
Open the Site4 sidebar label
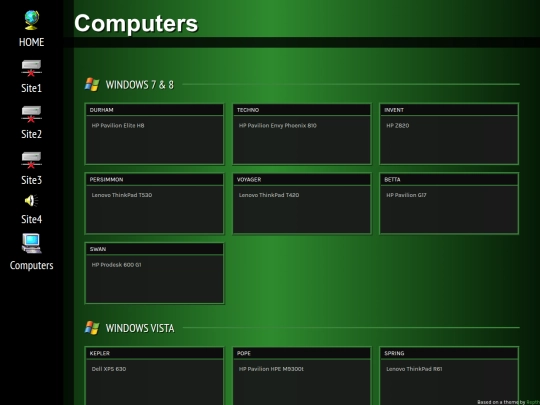(31, 219)
